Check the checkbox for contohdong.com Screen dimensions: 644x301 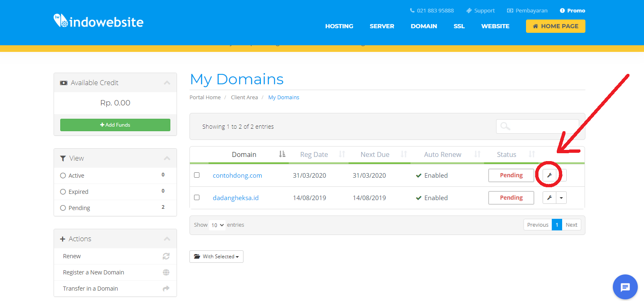click(197, 175)
